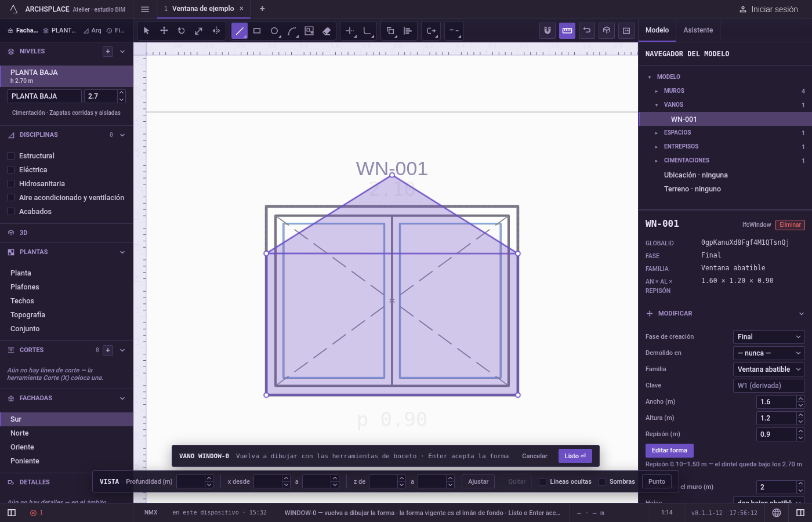Click the Editar forma button

669,450
